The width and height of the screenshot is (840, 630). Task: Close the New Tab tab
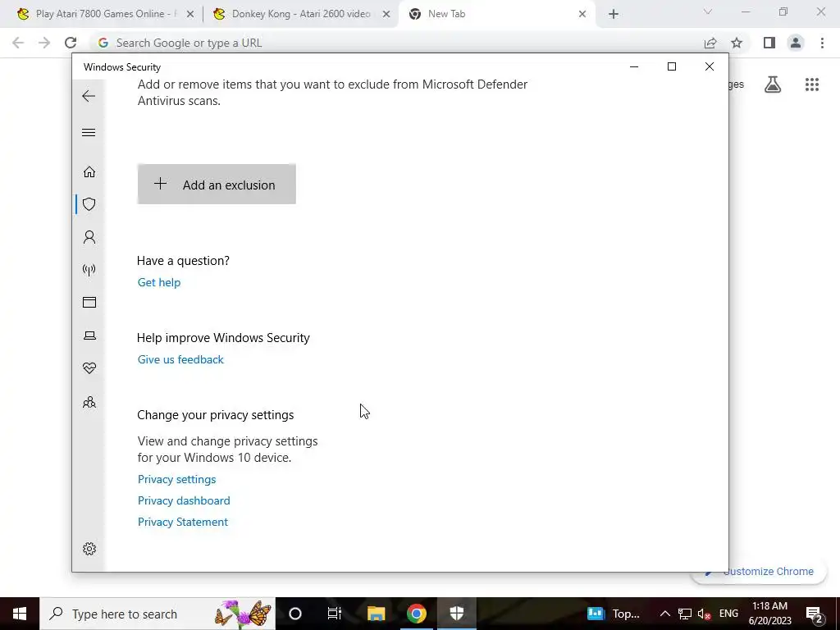582,15
